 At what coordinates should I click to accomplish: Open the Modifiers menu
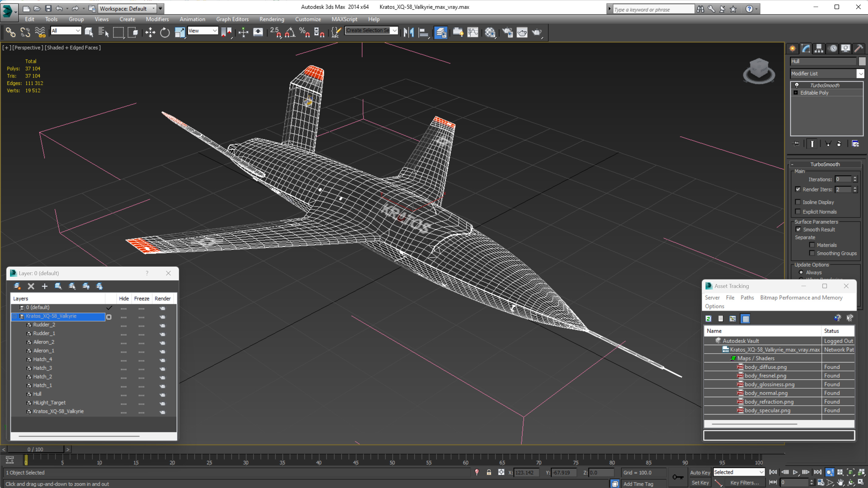(x=157, y=19)
